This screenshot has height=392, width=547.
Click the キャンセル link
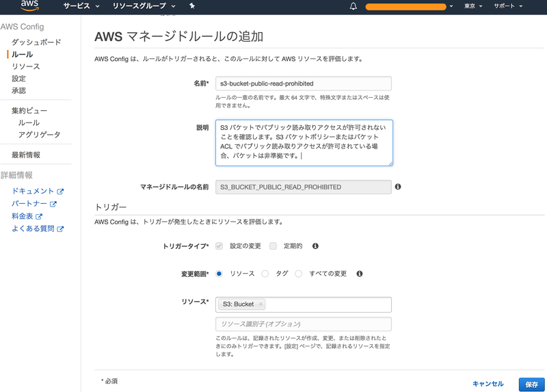click(x=488, y=384)
